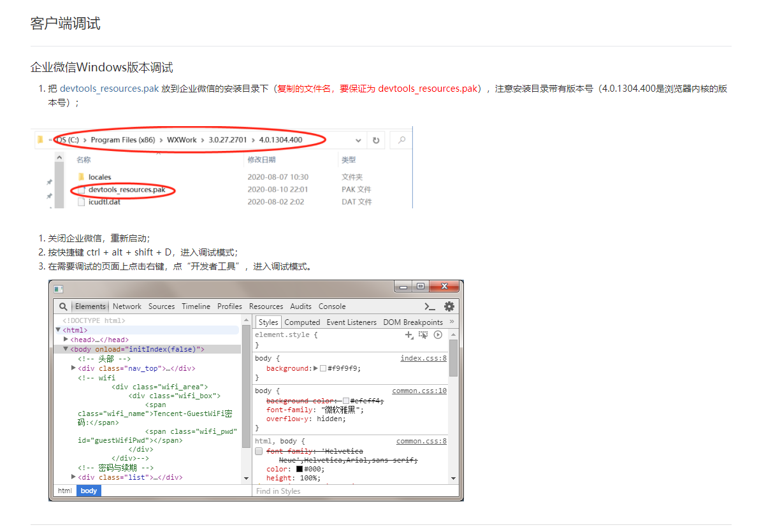Viewport: 766px width, 532px height.
Task: Click the Explorer search magnifier icon
Action: (401, 140)
